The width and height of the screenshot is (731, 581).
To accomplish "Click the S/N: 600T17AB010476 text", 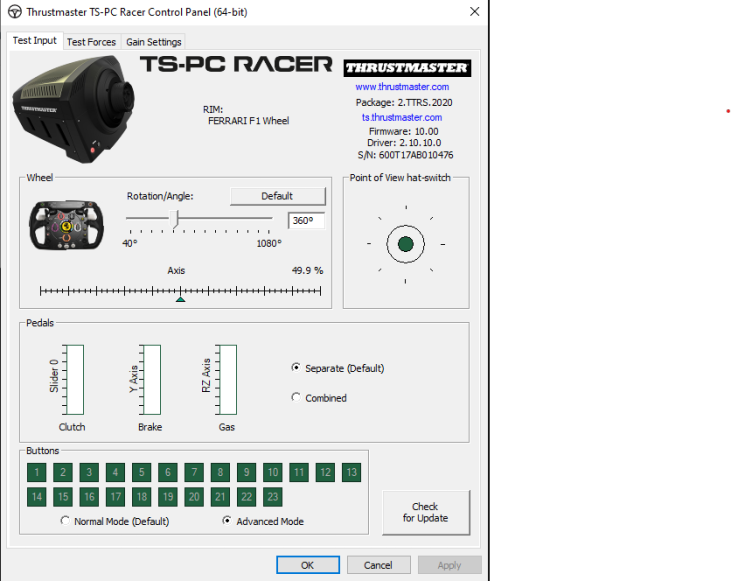I will (x=405, y=155).
